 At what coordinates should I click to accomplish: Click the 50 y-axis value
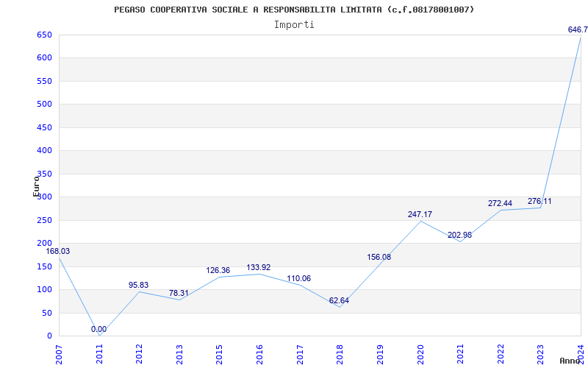tap(47, 313)
